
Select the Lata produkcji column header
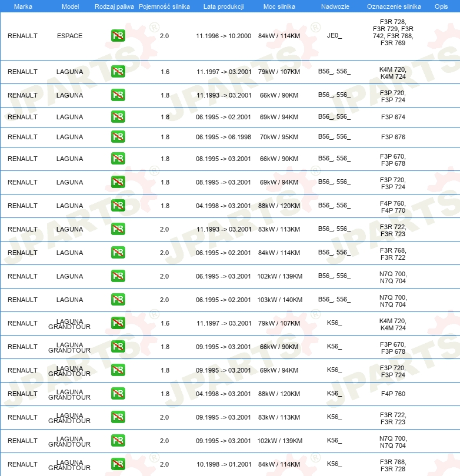(224, 6)
